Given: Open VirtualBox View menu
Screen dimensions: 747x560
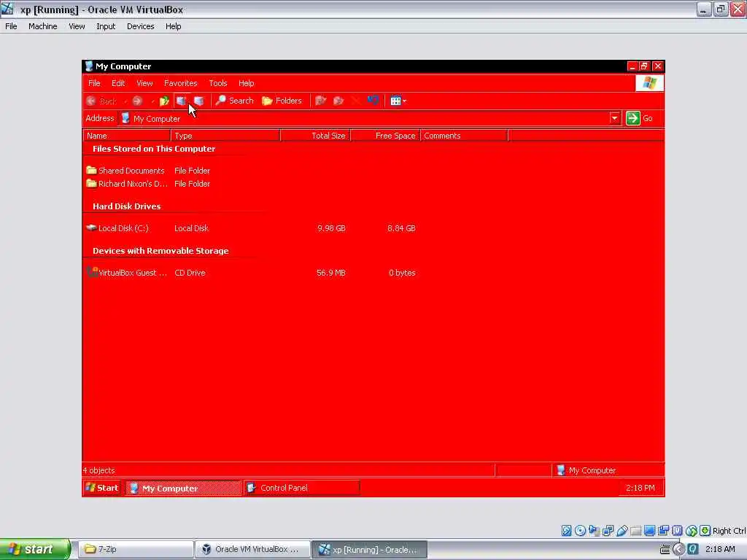Looking at the screenshot, I should tap(77, 26).
